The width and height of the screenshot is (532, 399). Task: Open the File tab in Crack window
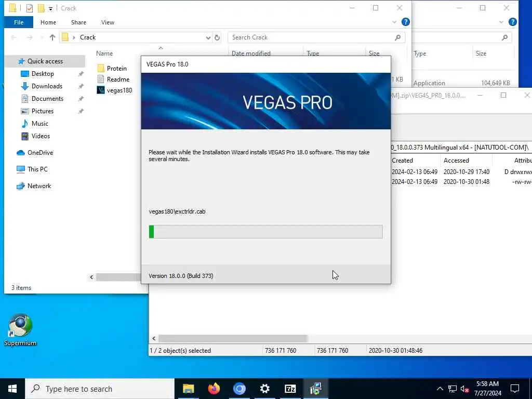click(x=19, y=22)
